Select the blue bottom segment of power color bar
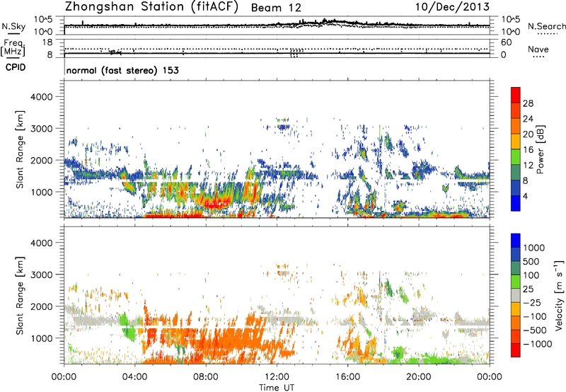Image resolution: width=566 pixels, height=392 pixels. [x=516, y=203]
